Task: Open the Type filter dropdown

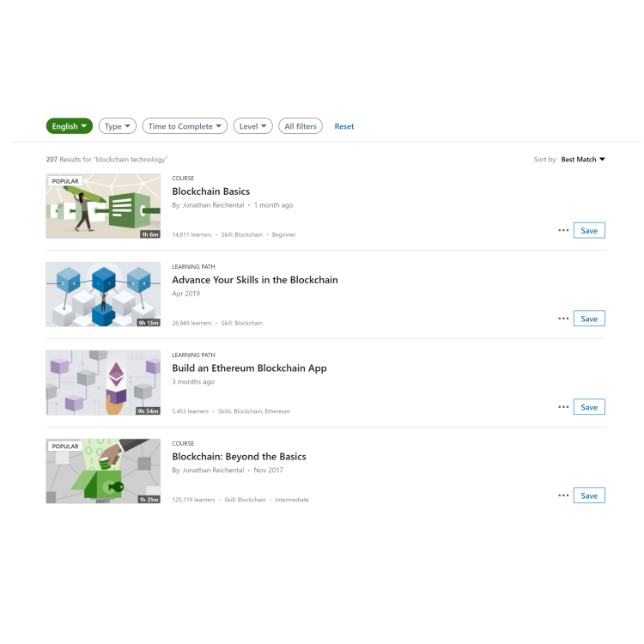Action: pos(118,126)
